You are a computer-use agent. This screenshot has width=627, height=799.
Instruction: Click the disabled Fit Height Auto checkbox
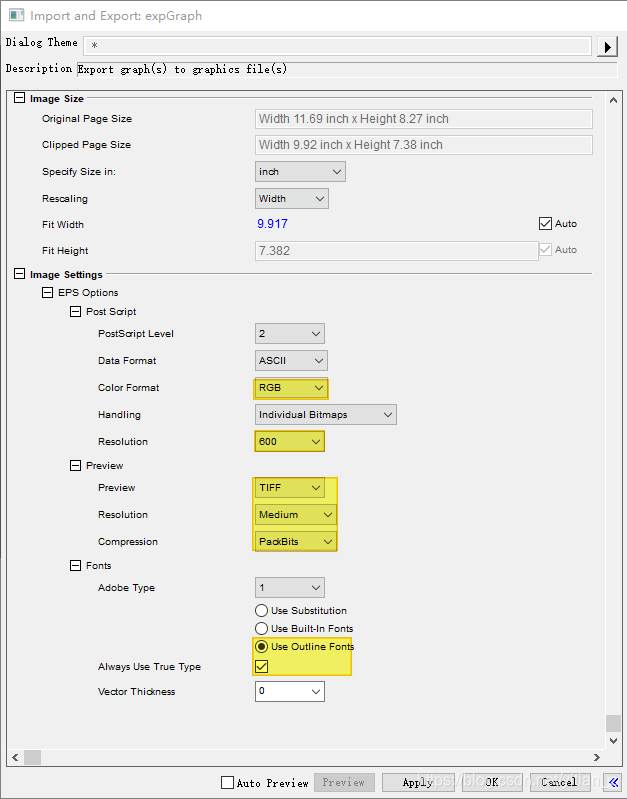(545, 250)
